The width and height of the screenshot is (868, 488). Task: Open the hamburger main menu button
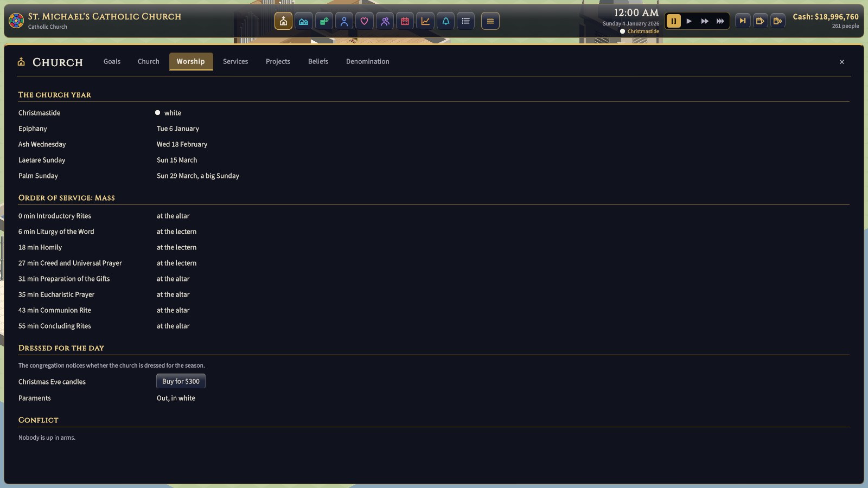click(490, 21)
